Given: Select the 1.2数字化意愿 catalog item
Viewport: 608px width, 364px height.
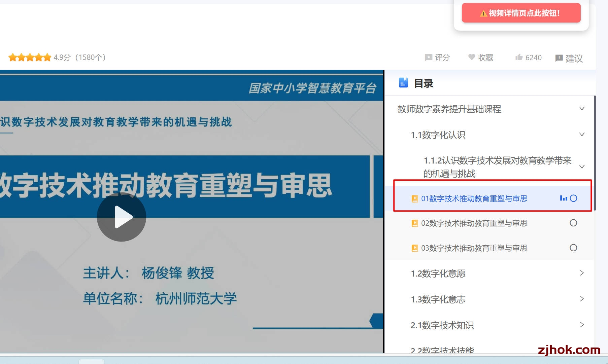Looking at the screenshot, I should tap(438, 274).
